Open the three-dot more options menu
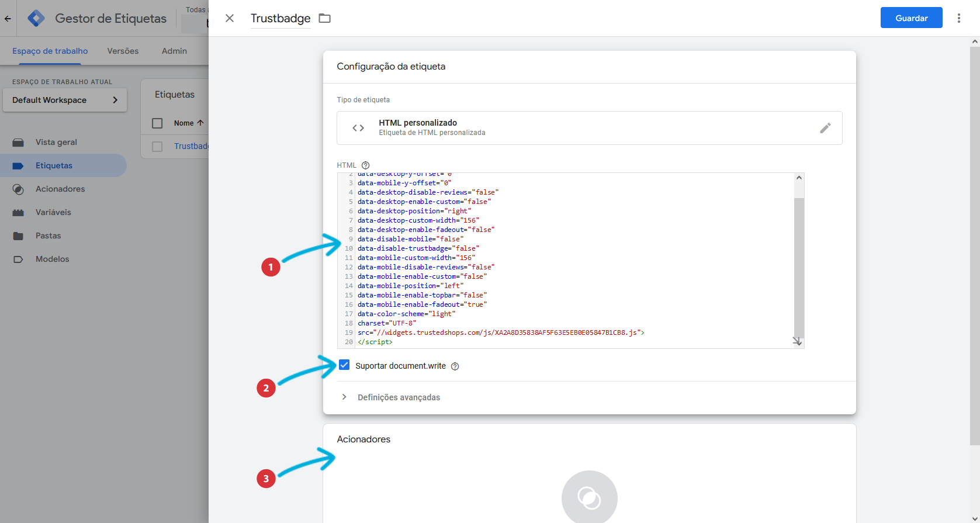 tap(959, 18)
